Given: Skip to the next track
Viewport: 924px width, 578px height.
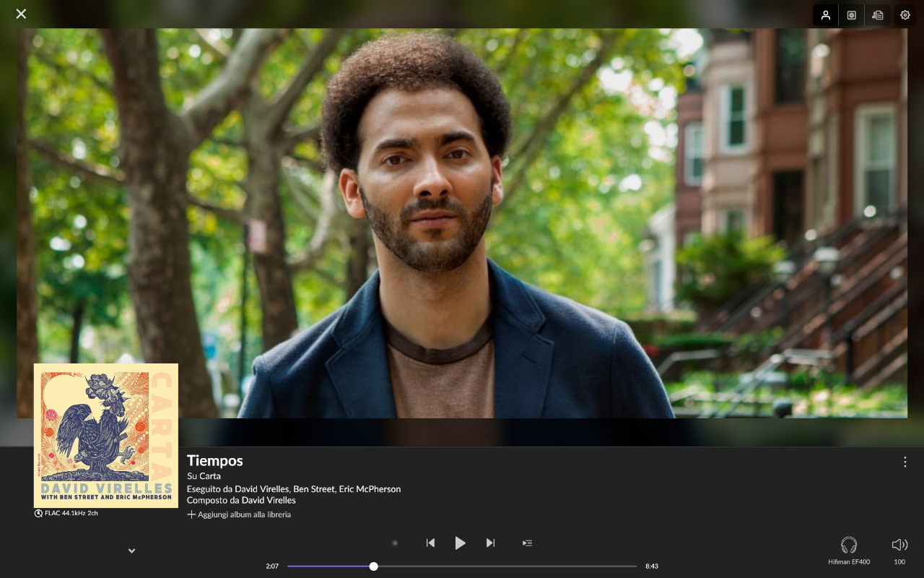Looking at the screenshot, I should tap(490, 543).
